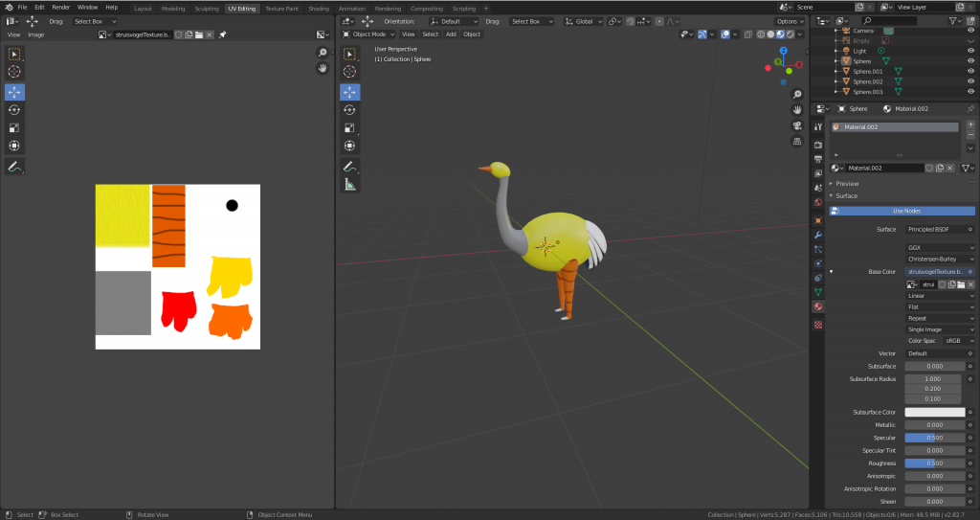Click the Options button in viewport header
The height and width of the screenshot is (520, 980).
790,21
